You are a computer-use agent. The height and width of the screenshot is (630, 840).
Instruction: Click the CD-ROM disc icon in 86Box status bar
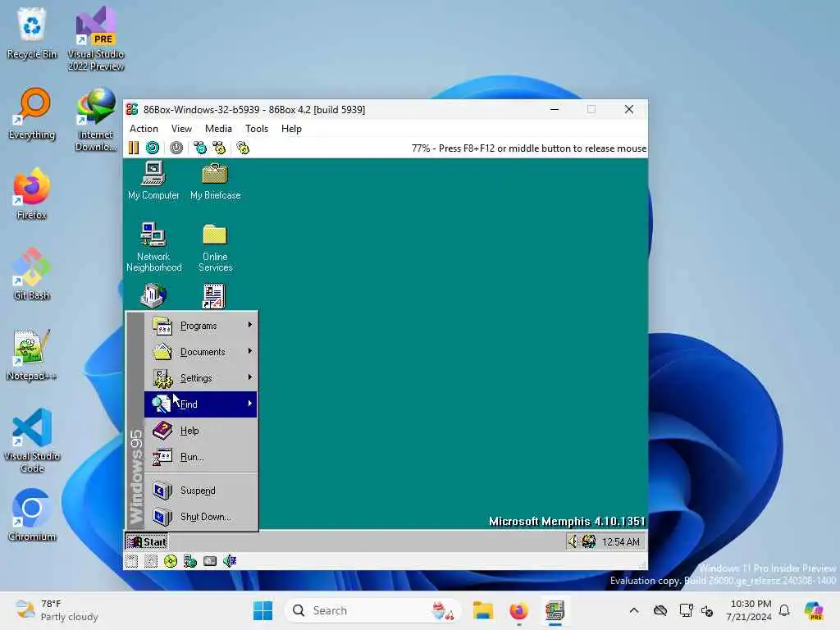tap(171, 561)
